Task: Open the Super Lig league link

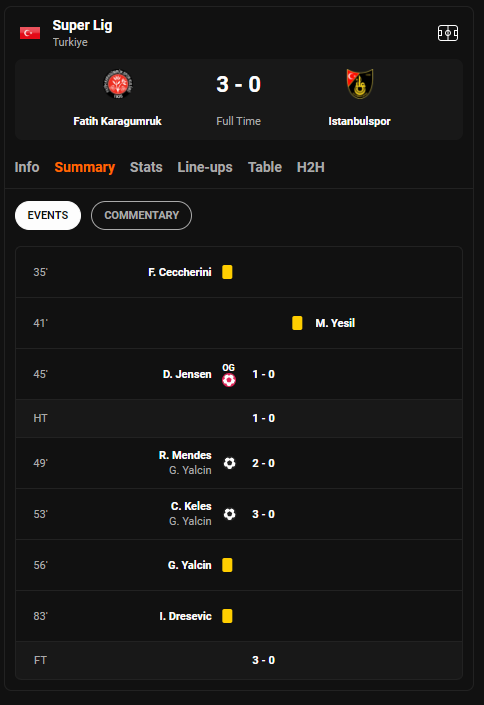Action: 82,25
